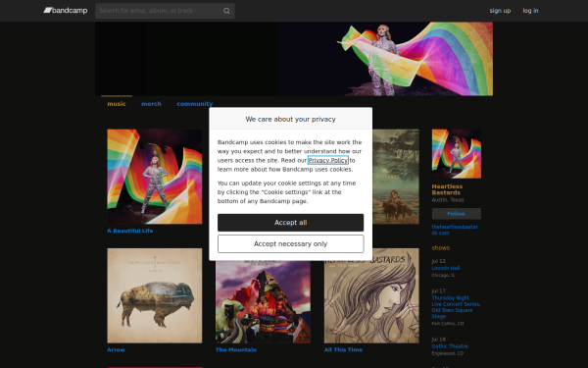Open Thursday Night Live Concert Series show link
This screenshot has width=588, height=368.
(456, 307)
